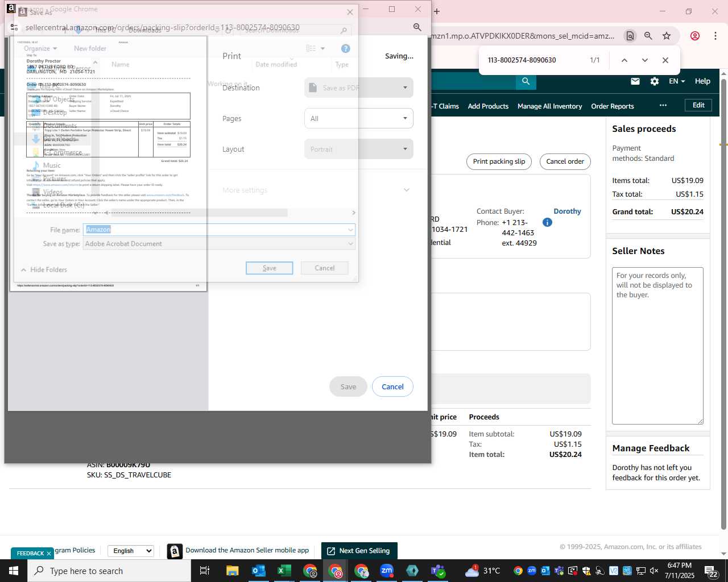Screen dimensions: 728x582
Task: Open the Organize menu in the Save As dialog
Action: coord(40,48)
